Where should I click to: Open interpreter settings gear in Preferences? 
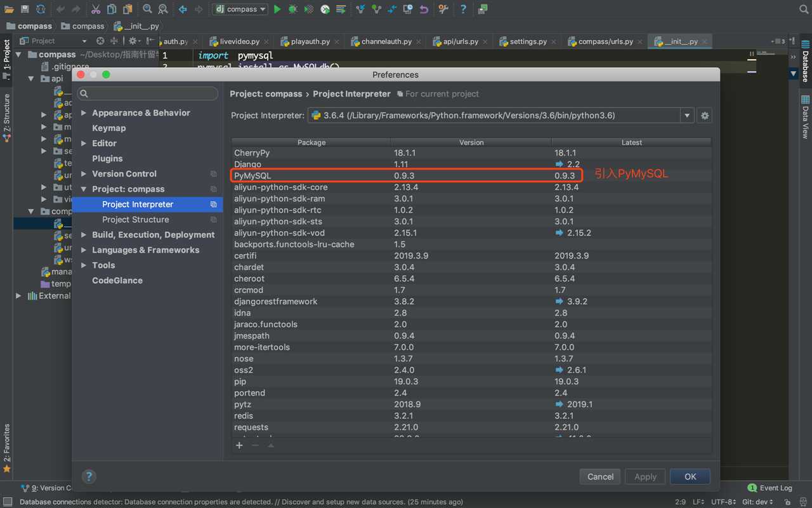[x=704, y=116]
